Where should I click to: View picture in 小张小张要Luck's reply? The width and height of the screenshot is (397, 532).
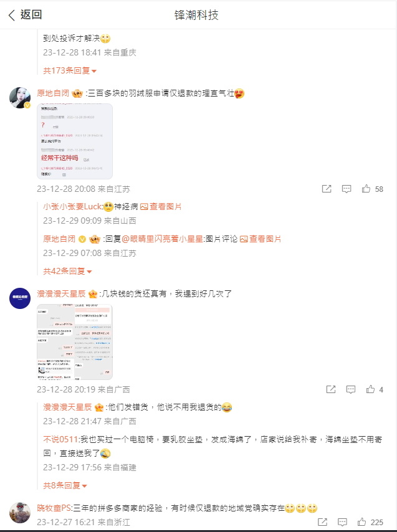tap(161, 206)
